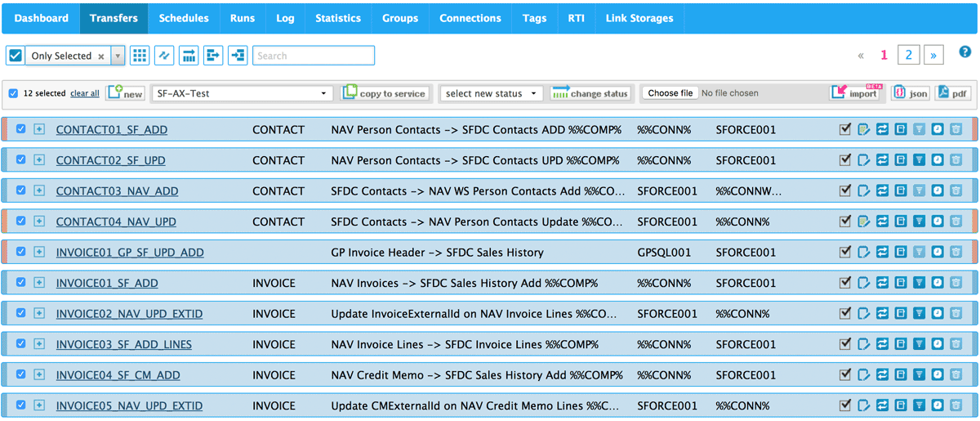Remove the Only Selected filter with x
Image resolution: width=980 pixels, height=421 pixels.
tap(101, 56)
